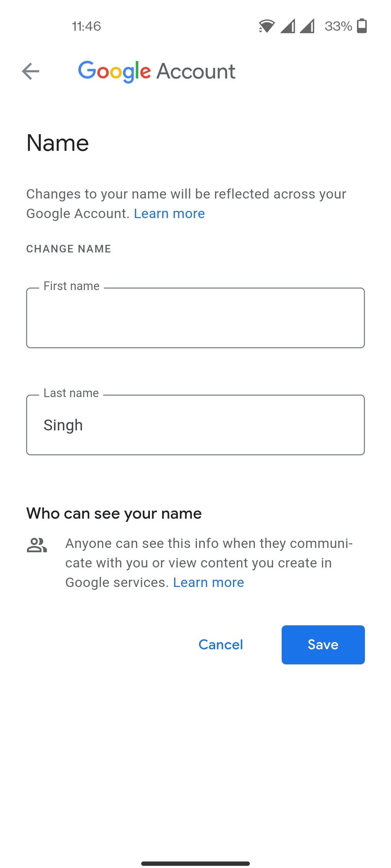
Task: Open Learn more about name visibility
Action: pyautogui.click(x=209, y=583)
